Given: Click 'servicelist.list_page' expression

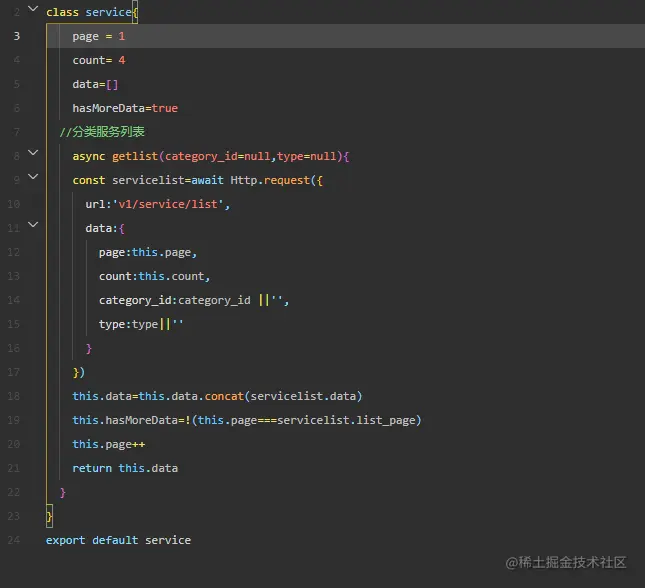Looking at the screenshot, I should tap(346, 420).
